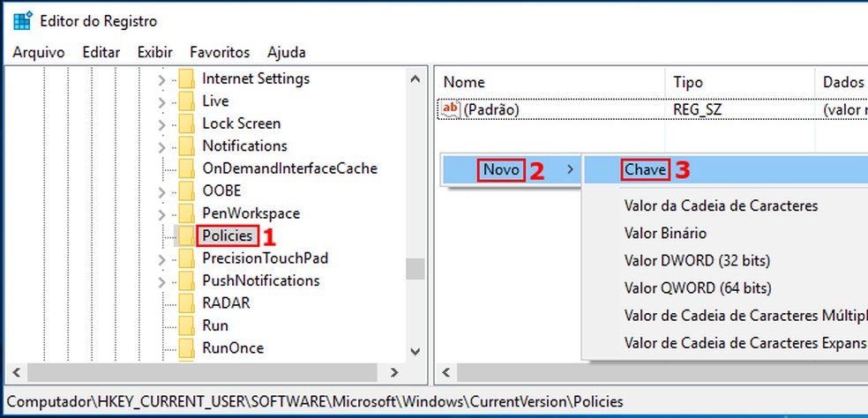Click the (Padrão) string value icon
This screenshot has height=418, width=868.
pyautogui.click(x=451, y=109)
